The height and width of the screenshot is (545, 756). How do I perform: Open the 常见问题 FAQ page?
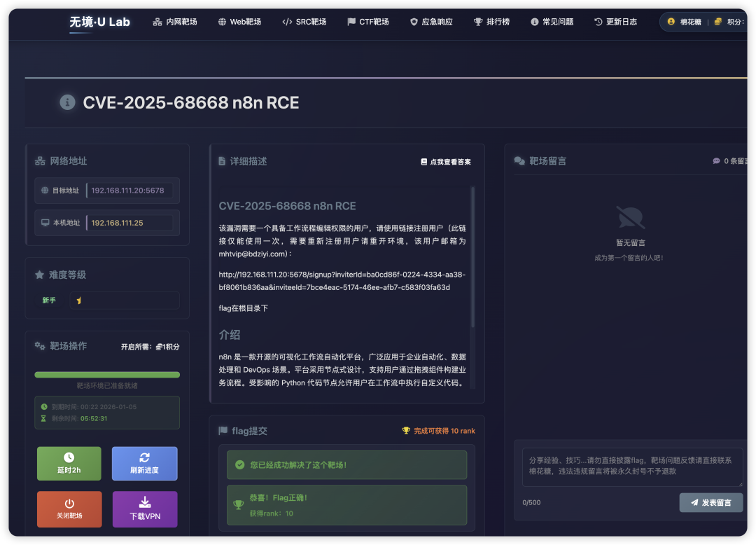tap(552, 22)
